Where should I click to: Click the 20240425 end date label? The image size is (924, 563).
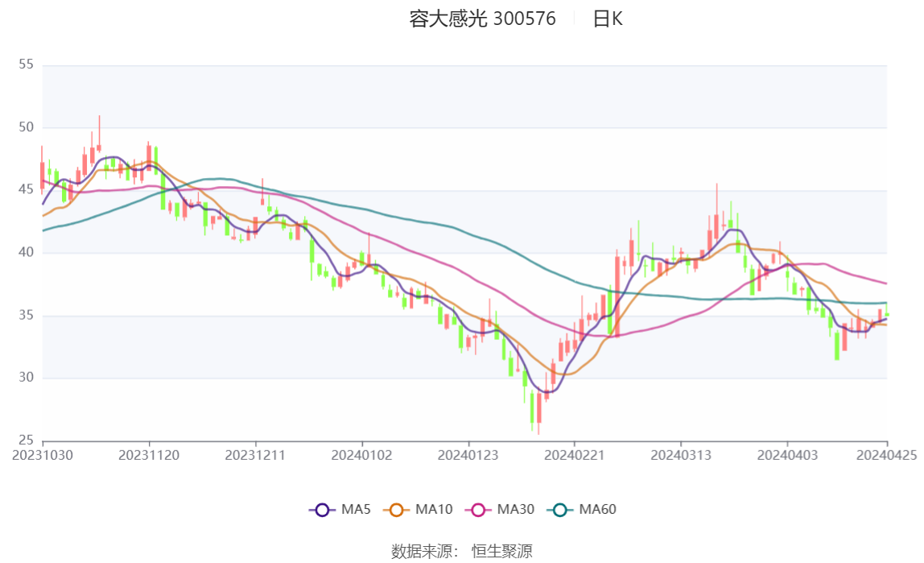tap(887, 455)
